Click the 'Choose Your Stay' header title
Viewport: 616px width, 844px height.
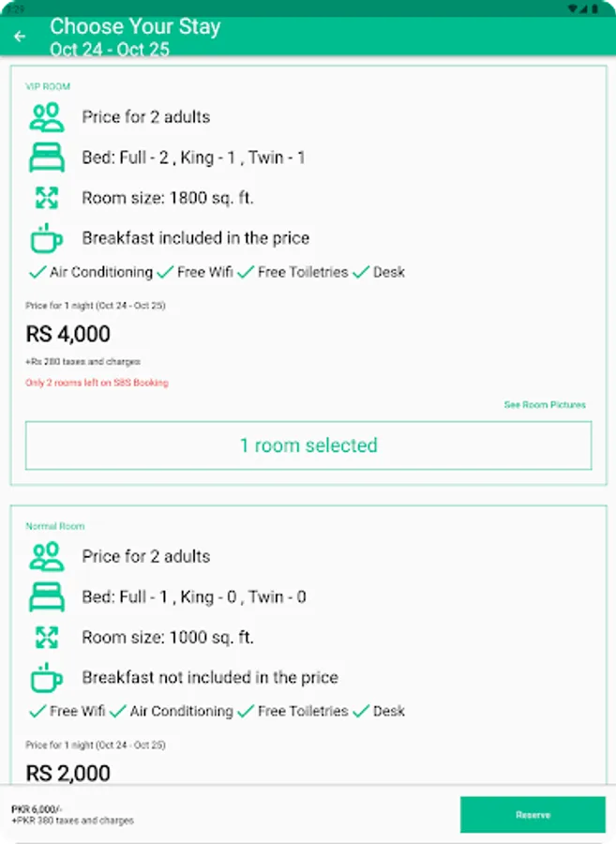tap(135, 26)
